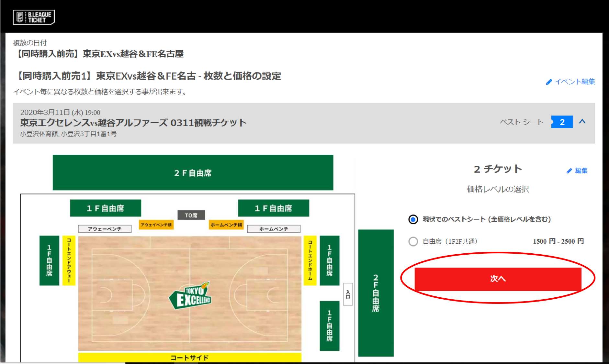
Task: Click the Tokyo Excellence court logo
Action: pyautogui.click(x=191, y=296)
